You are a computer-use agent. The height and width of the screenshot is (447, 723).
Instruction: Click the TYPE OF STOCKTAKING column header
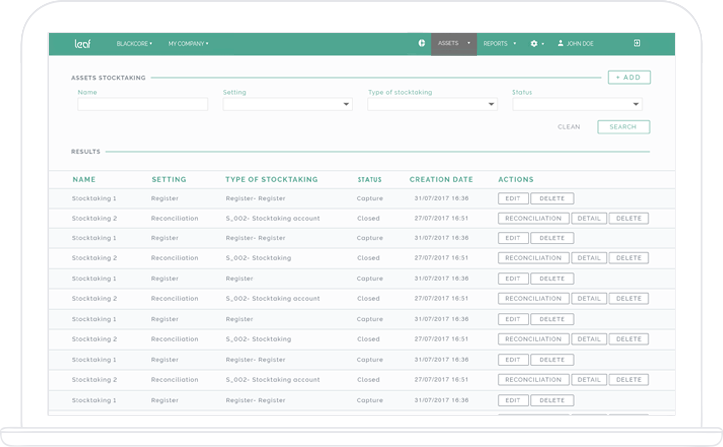[x=272, y=179]
